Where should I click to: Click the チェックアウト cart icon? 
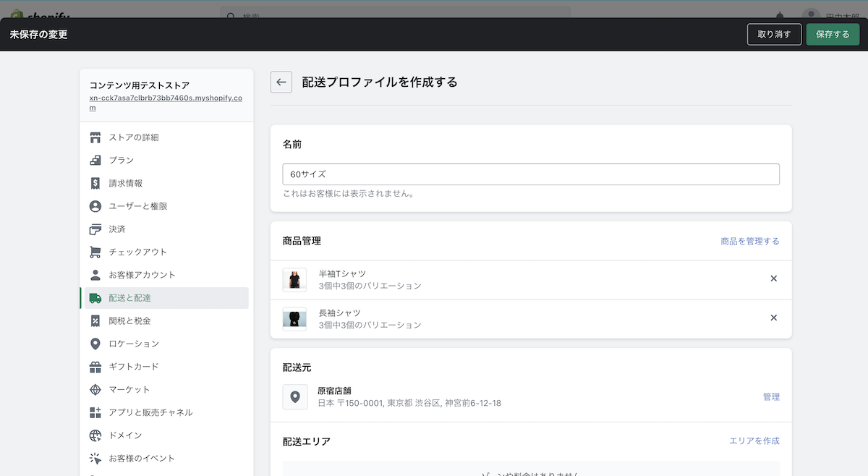click(95, 252)
